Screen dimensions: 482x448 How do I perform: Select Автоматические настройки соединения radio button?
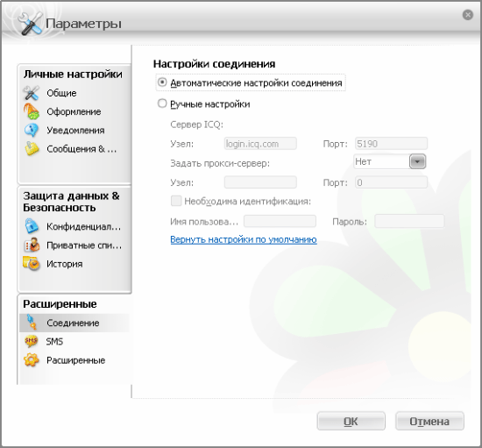(162, 82)
